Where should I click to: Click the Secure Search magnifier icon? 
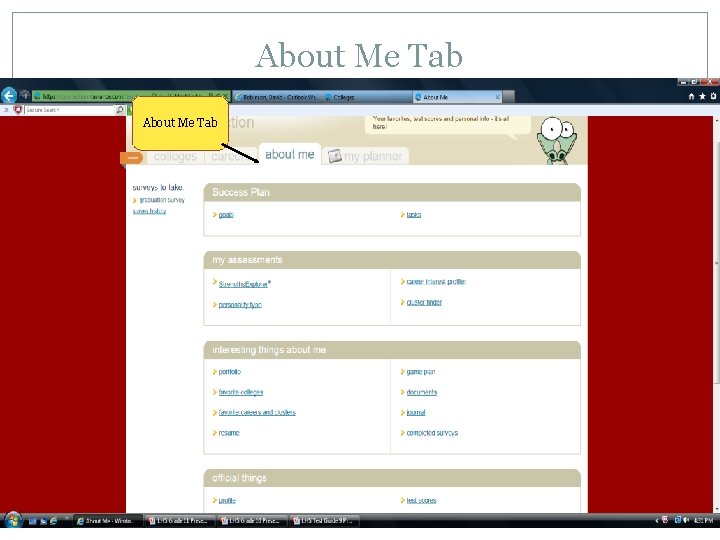click(x=120, y=110)
